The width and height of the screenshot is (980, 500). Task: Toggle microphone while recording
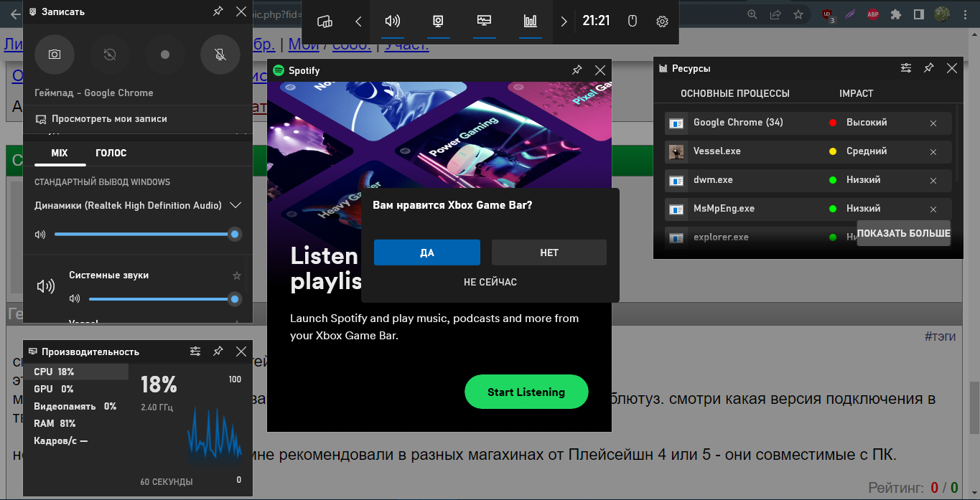[220, 55]
